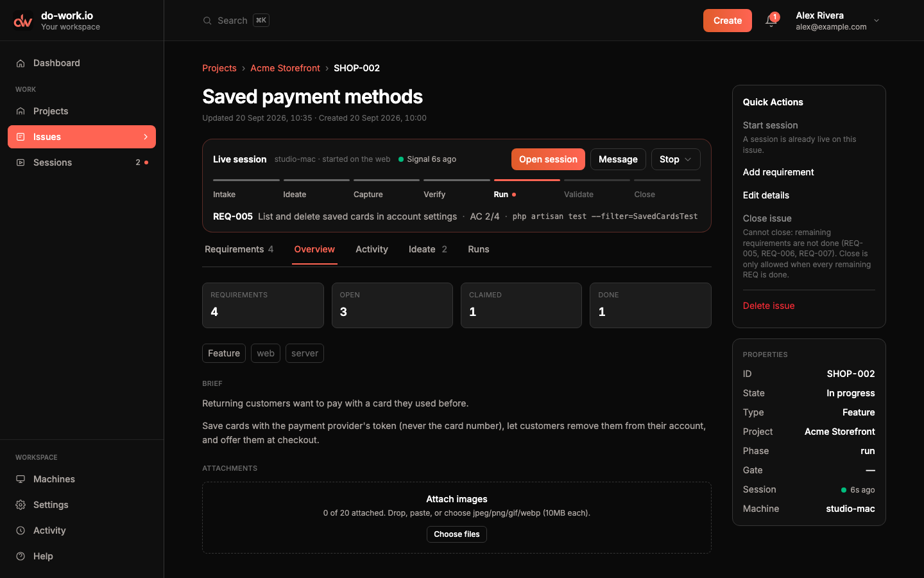Click the Signal 6s ago status

point(427,159)
